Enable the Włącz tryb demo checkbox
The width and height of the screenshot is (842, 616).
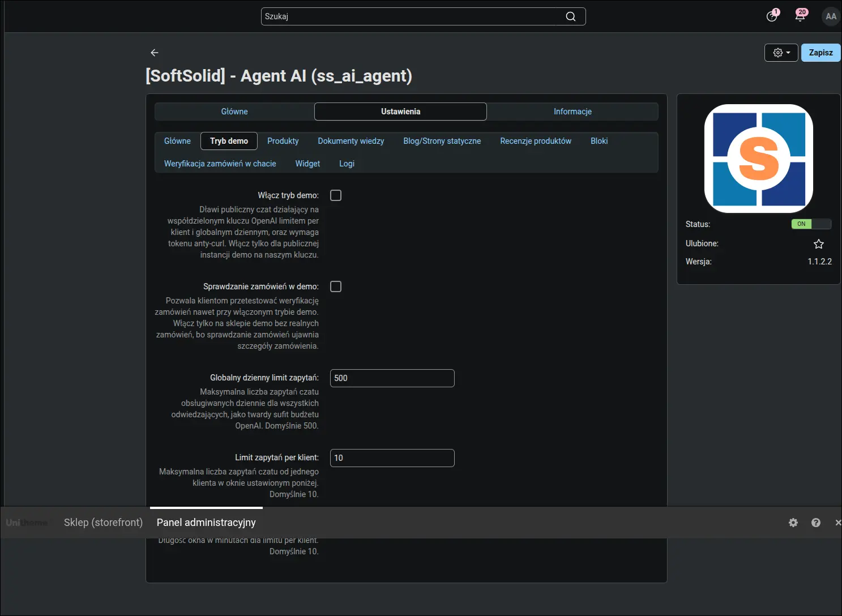(336, 195)
